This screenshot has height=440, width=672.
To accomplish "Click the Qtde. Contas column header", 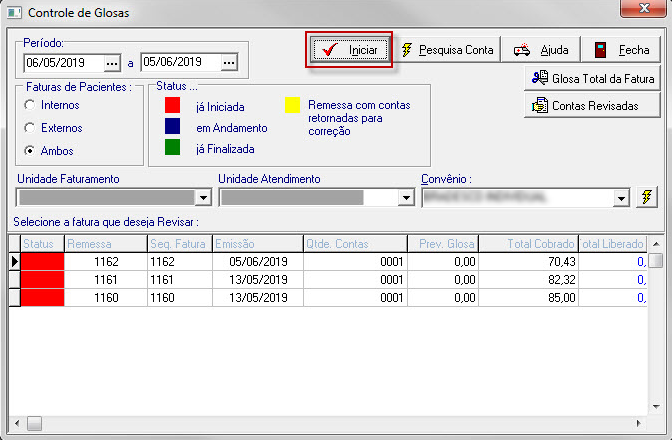I will click(x=355, y=244).
